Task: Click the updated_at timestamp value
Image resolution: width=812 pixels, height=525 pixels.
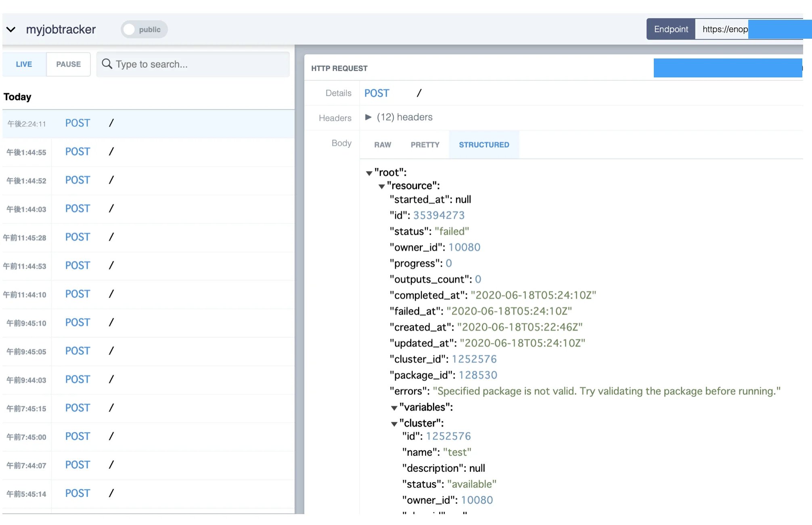Action: (522, 343)
